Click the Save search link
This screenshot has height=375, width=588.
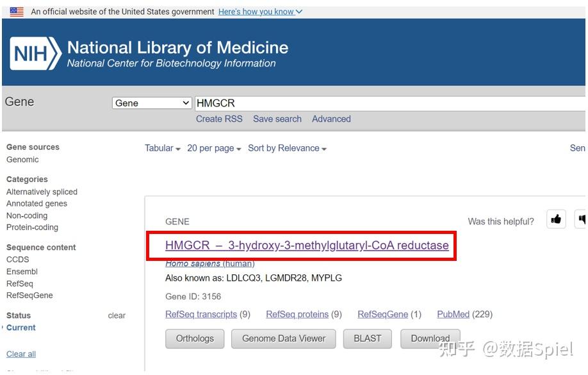pos(277,119)
